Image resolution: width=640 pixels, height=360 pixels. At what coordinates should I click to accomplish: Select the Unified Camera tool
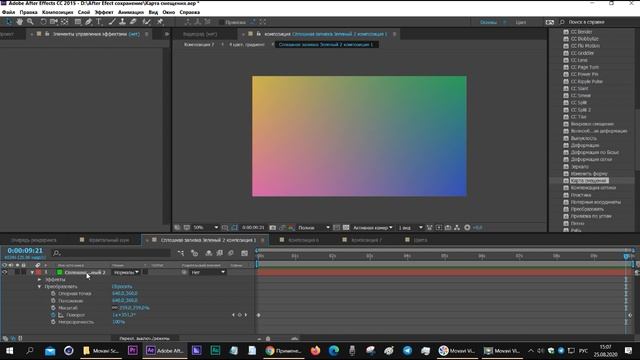[53, 22]
